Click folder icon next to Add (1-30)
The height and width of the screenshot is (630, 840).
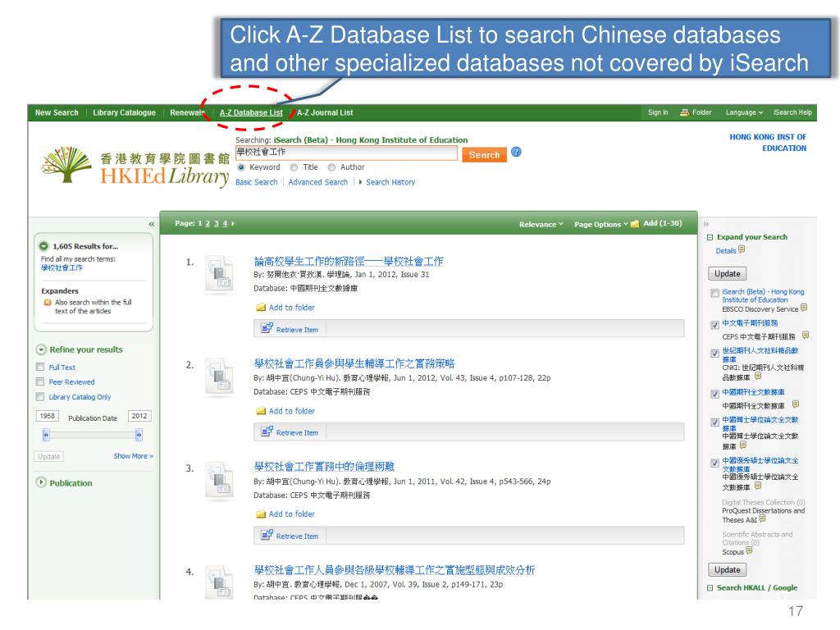[635, 224]
